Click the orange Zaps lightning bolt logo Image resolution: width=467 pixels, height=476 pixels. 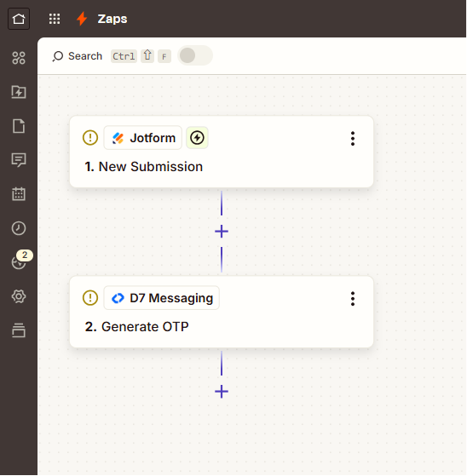[x=82, y=19]
